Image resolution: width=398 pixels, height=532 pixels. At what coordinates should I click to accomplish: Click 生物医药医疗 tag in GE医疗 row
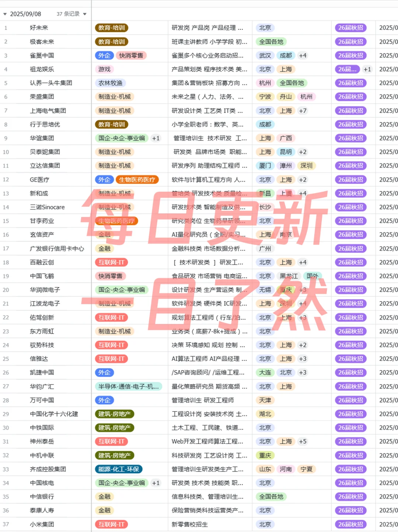click(137, 180)
